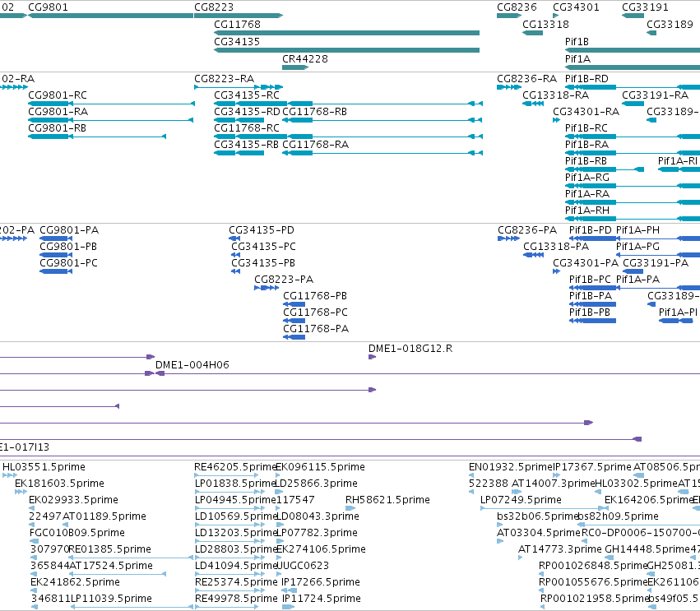Select protein CG13318-PA
This screenshot has width=700, height=611.
point(556,248)
